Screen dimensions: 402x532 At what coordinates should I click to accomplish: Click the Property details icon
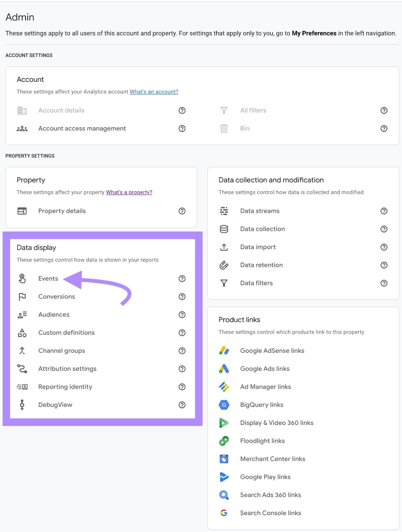pyautogui.click(x=22, y=211)
